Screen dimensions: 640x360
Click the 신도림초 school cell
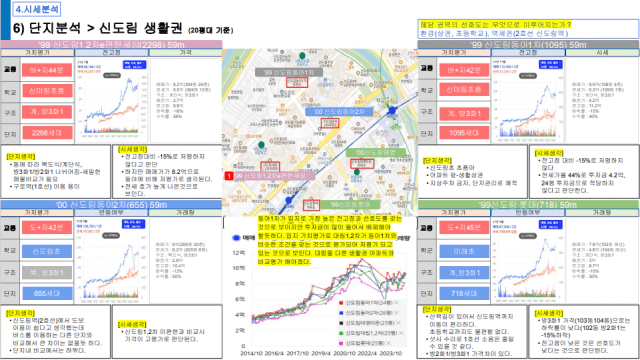click(x=47, y=251)
